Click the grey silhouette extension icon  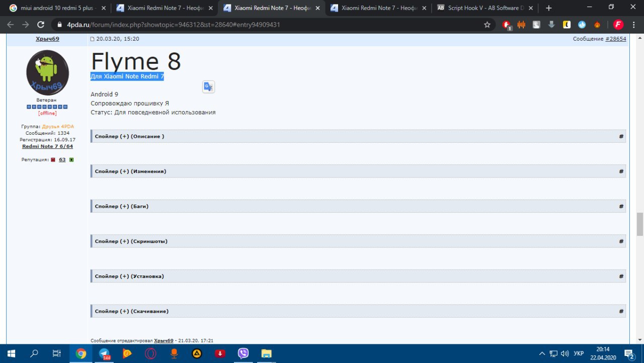[x=537, y=24]
